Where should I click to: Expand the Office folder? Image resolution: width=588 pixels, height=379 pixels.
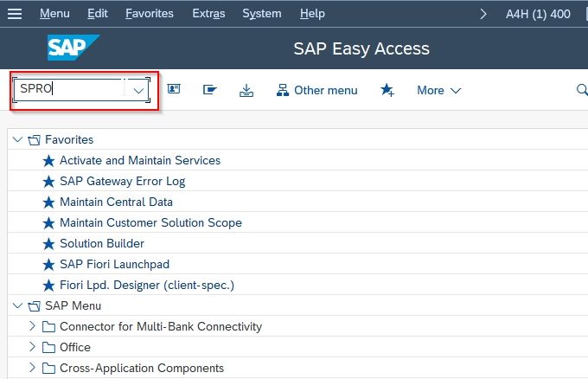(32, 347)
